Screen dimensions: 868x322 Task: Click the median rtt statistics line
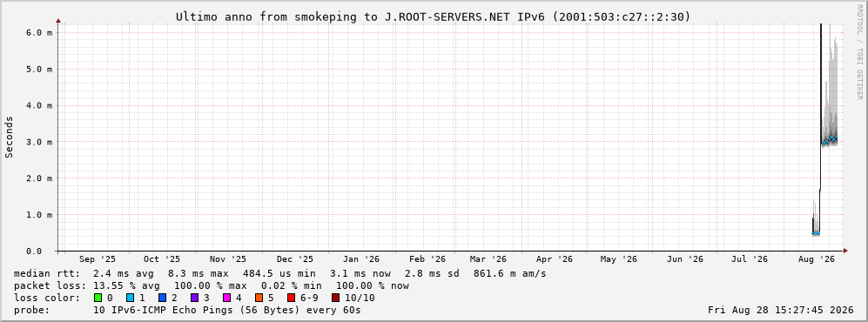280,273
